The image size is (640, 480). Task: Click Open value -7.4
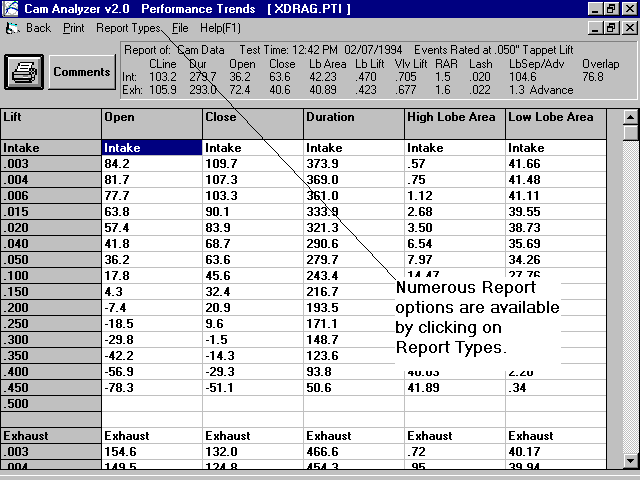point(152,308)
